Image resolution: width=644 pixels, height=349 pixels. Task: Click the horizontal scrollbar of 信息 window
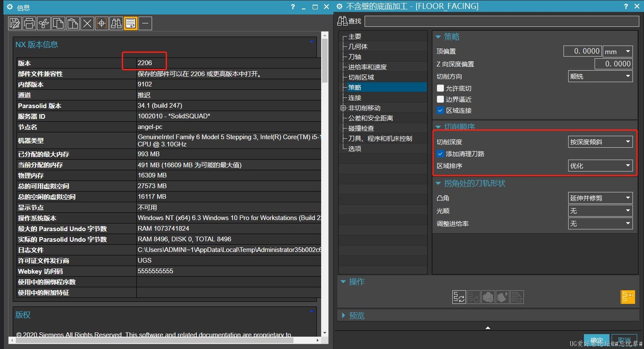point(164,340)
